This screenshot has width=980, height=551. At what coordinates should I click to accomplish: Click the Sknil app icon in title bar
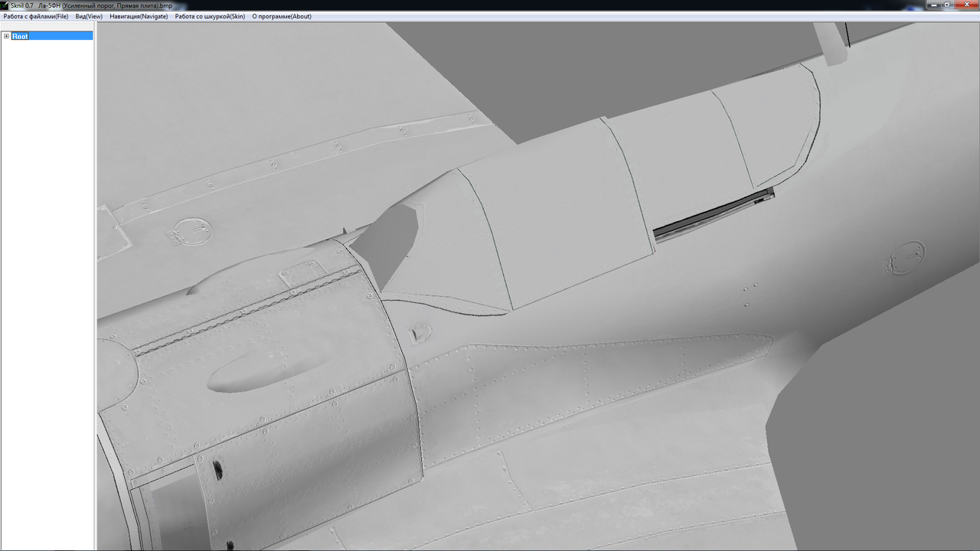pyautogui.click(x=5, y=5)
